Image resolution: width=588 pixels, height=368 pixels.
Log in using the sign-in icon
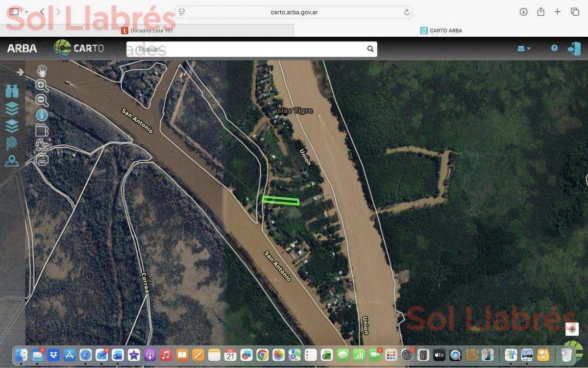(x=574, y=49)
